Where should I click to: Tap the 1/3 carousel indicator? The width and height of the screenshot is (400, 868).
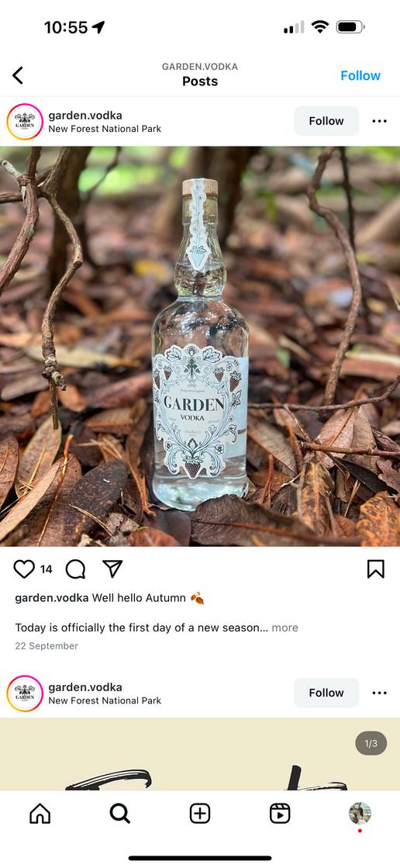pyautogui.click(x=371, y=743)
